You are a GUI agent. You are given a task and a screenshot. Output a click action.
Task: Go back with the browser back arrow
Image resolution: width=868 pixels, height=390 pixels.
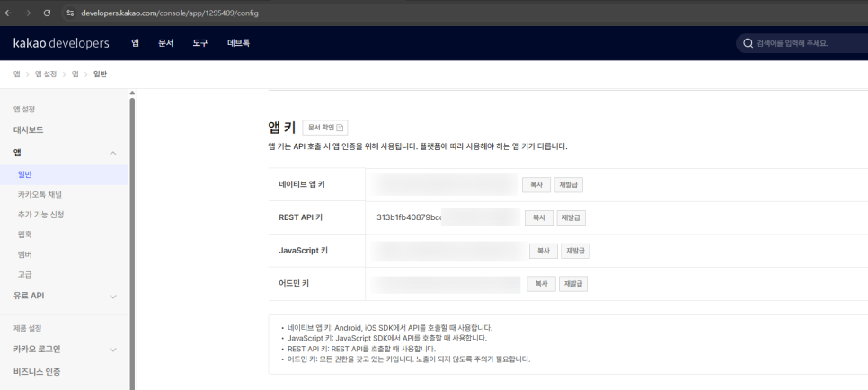8,13
